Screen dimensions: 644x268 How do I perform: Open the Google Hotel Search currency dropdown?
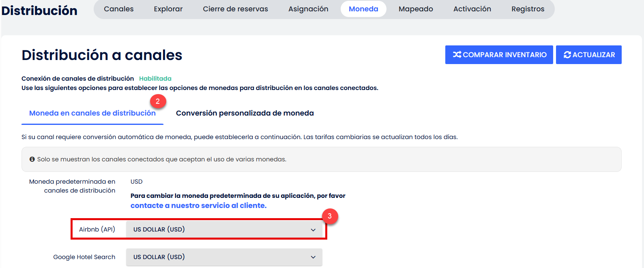tap(224, 257)
